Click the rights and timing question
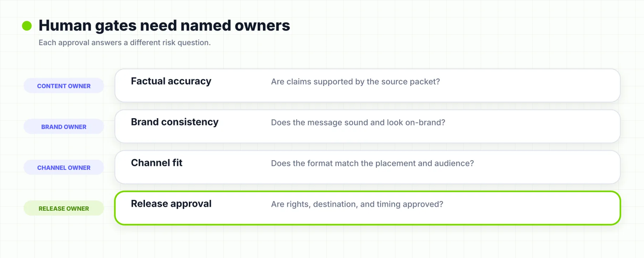Screen dimensions: 644x258 point(357,204)
